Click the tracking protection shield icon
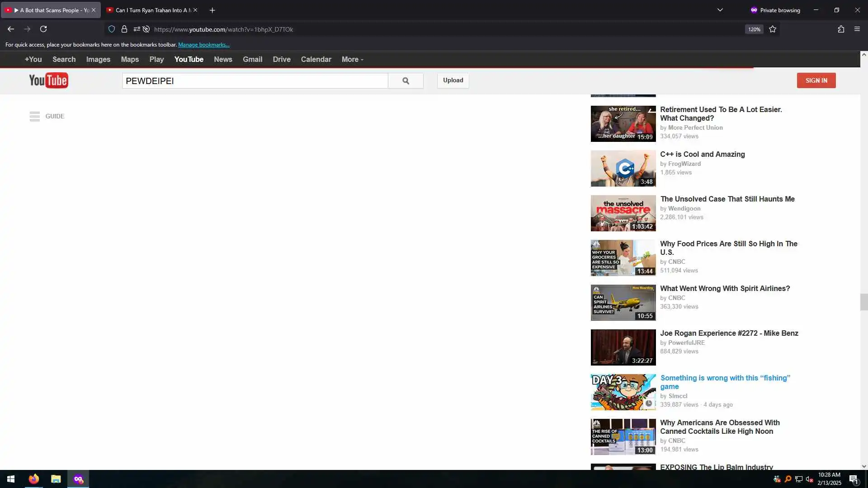 pos(112,29)
